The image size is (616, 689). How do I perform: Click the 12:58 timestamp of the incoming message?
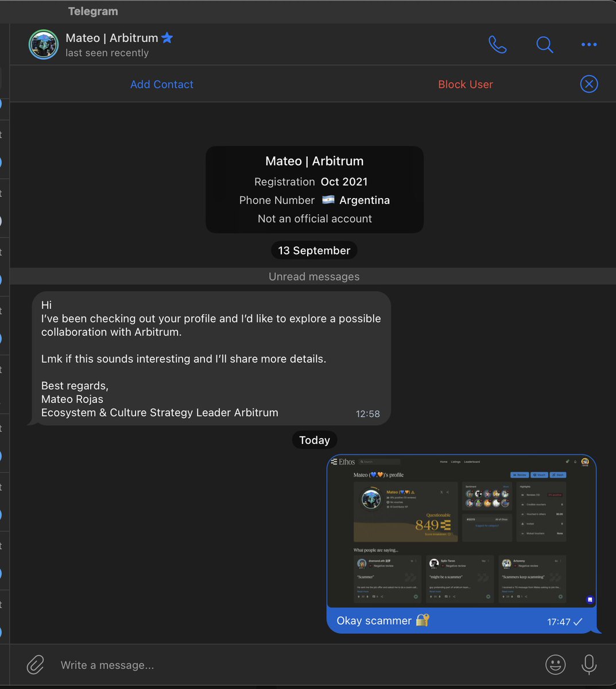click(368, 414)
